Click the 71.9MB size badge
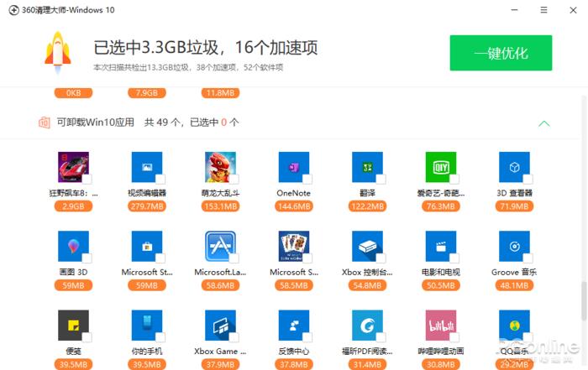 [514, 206]
